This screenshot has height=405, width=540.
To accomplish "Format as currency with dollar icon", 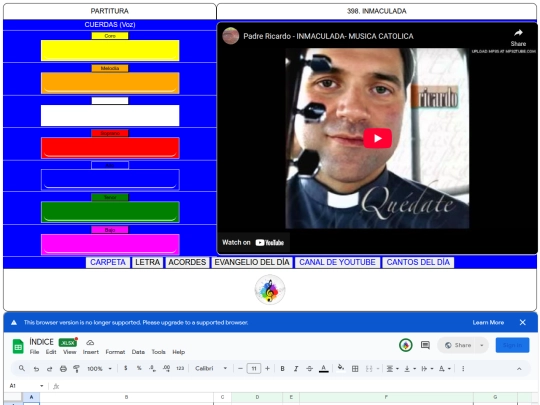I will pos(126,368).
